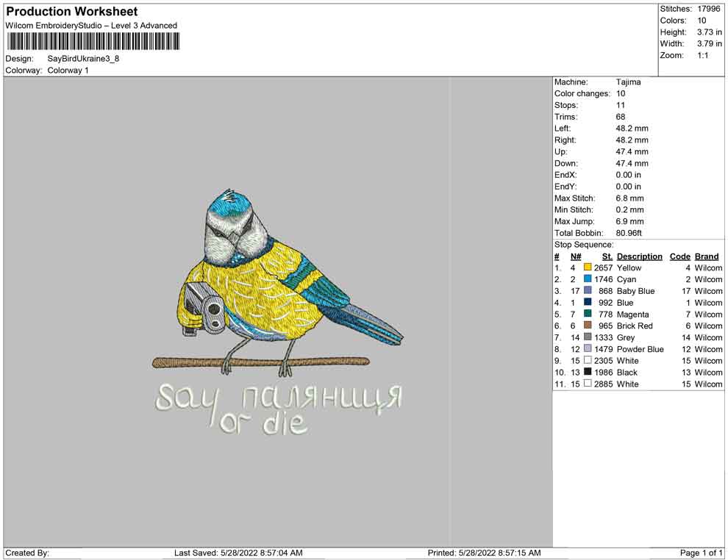Click the Grey thread color swatch
This screenshot has height=560, width=728.
pyautogui.click(x=588, y=337)
